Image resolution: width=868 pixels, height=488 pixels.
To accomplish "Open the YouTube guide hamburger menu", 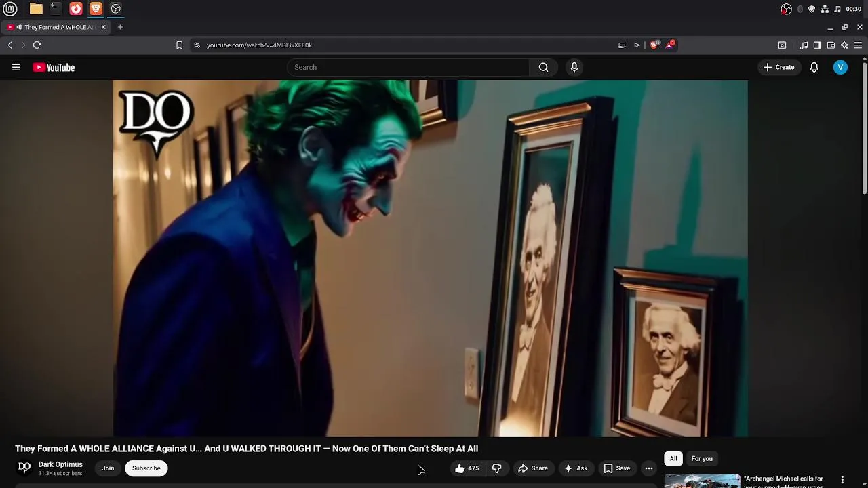I will (16, 67).
